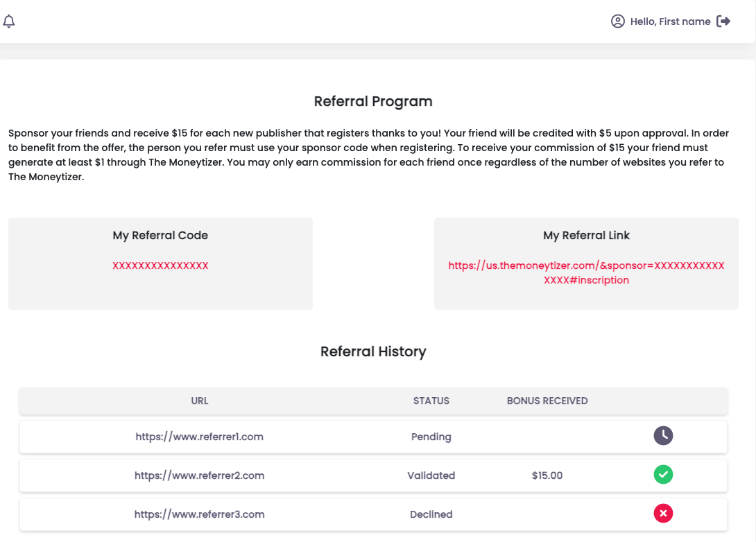Open the referrer2.com URL

point(199,475)
